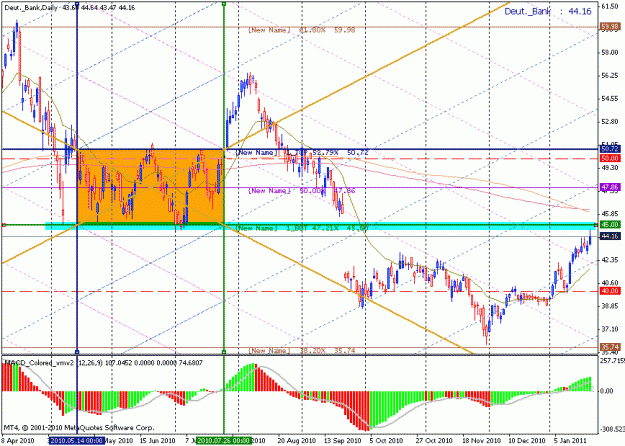Click the 27 Oct 2010 date label
625x446 pixels.
(434, 440)
